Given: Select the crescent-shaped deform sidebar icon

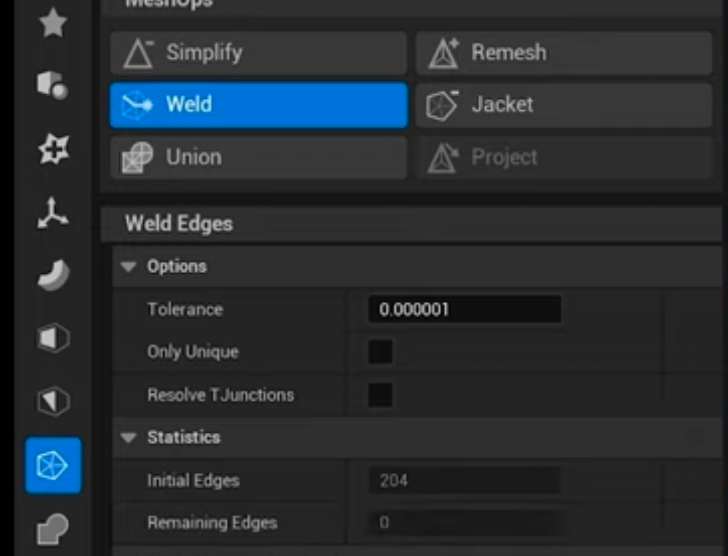Looking at the screenshot, I should click(x=52, y=276).
